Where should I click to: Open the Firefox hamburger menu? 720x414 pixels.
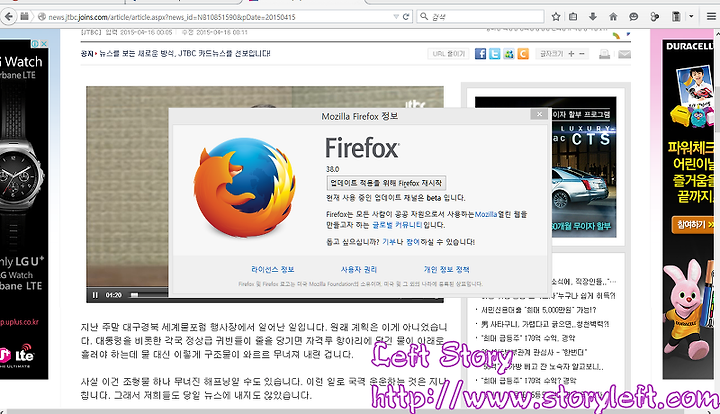pyautogui.click(x=711, y=17)
